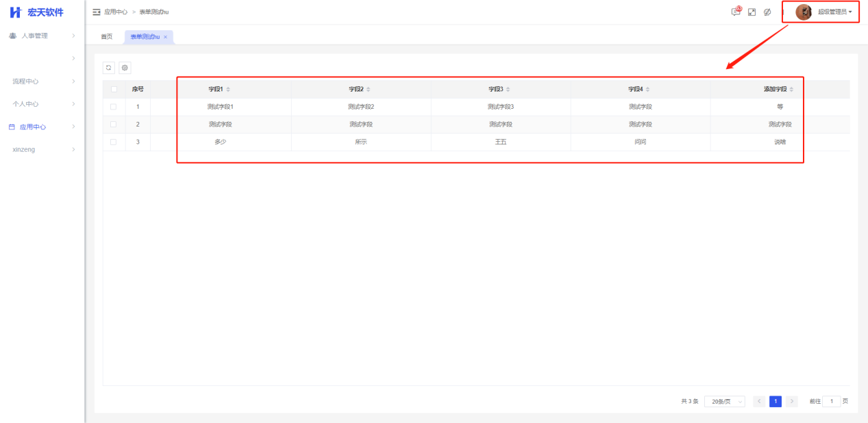
Task: Click the 序号 column header
Action: 138,89
